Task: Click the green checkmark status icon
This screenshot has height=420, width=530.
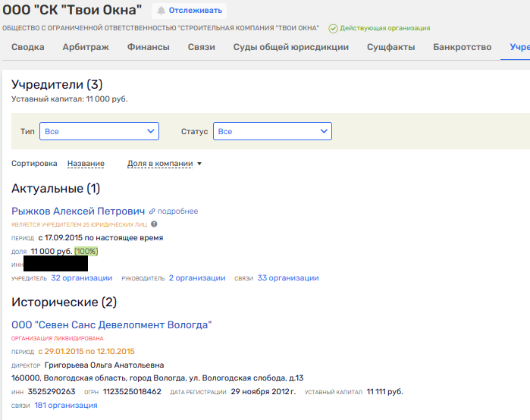Action: (333, 28)
